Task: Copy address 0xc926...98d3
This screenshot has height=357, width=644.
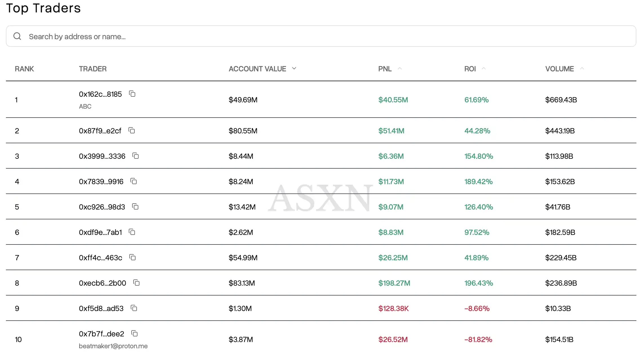Action: [135, 207]
